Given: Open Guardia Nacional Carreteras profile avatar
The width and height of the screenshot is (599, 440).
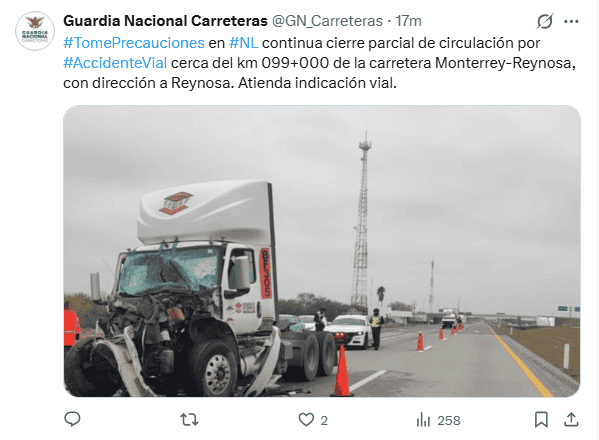Looking at the screenshot, I should [35, 31].
